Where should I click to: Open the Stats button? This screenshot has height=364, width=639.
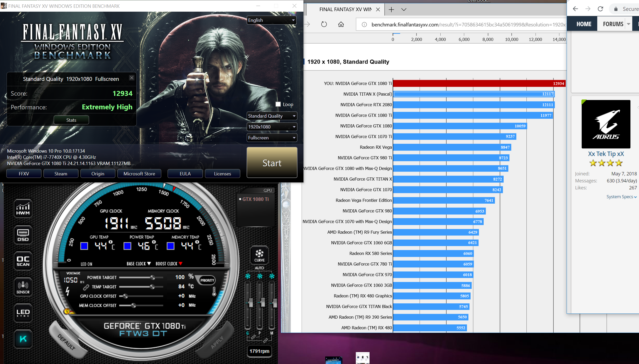click(x=71, y=120)
